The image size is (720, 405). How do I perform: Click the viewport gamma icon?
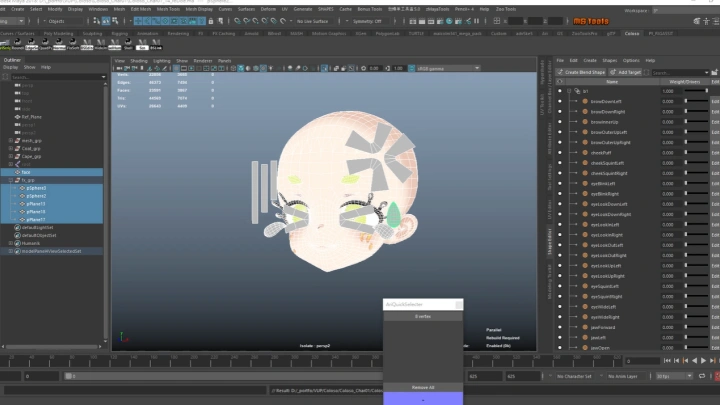point(388,68)
